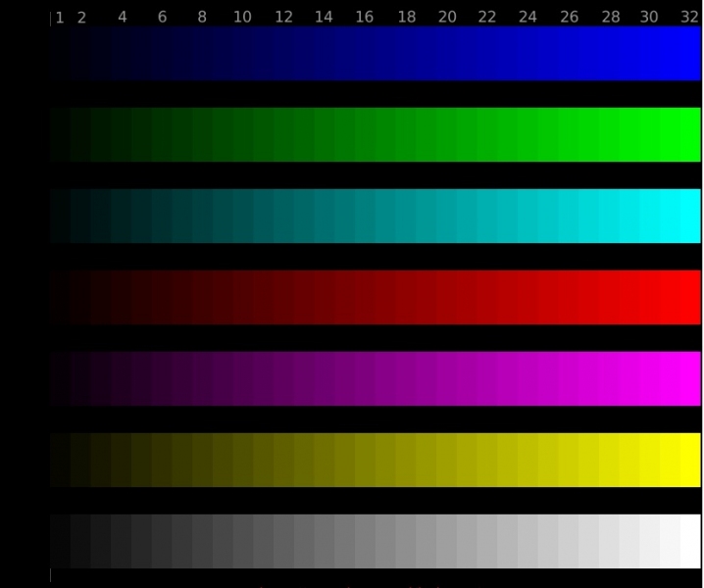
Task: Pick the brightest cyan swatch at step 32
Action: (x=689, y=216)
